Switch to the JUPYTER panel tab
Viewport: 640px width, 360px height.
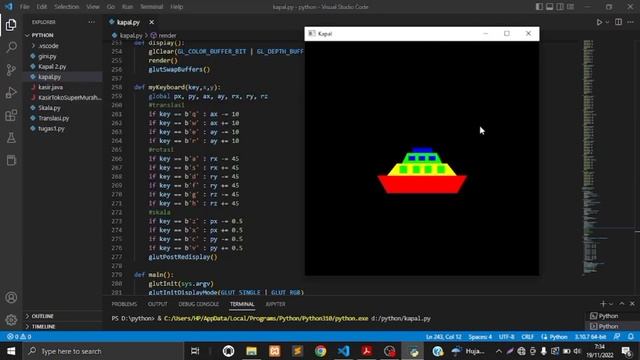(275, 304)
